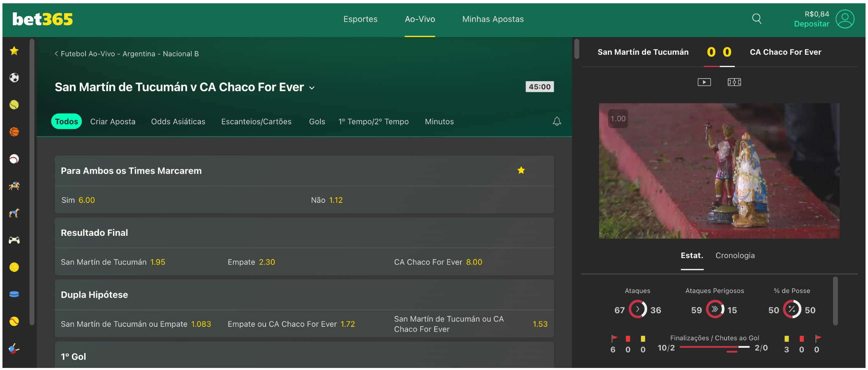Select the Todos market filter tab
This screenshot has width=868, height=370.
(66, 121)
